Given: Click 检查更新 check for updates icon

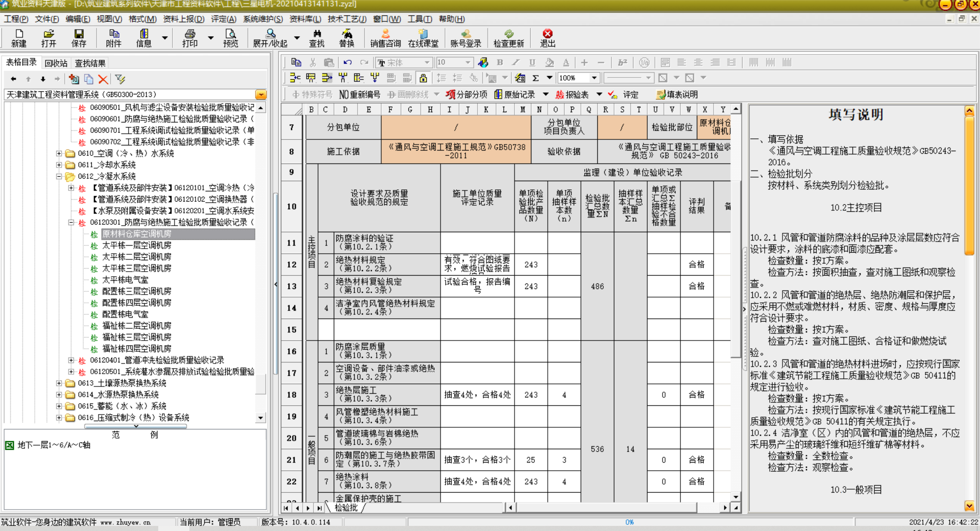Looking at the screenshot, I should coord(508,38).
